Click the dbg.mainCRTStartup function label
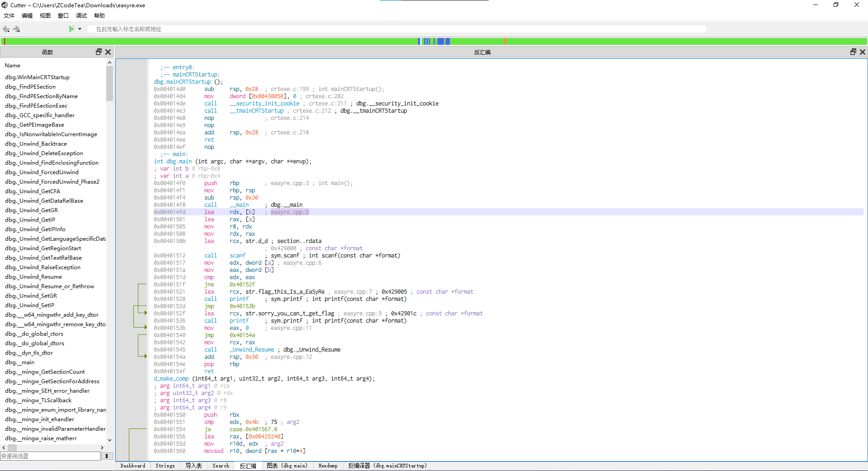Image resolution: width=868 pixels, height=471 pixels. pos(182,82)
